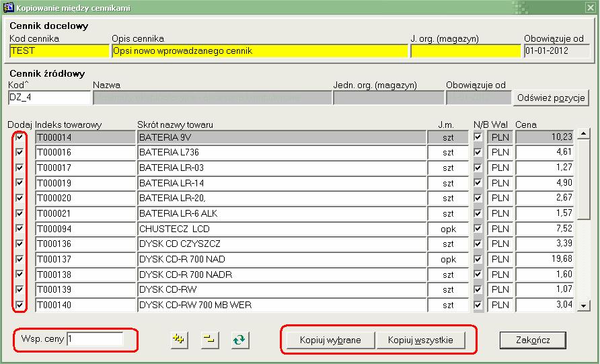Screen dimensions: 600x364
Task: Toggle N/B checkbox for T000140 row
Action: point(478,305)
